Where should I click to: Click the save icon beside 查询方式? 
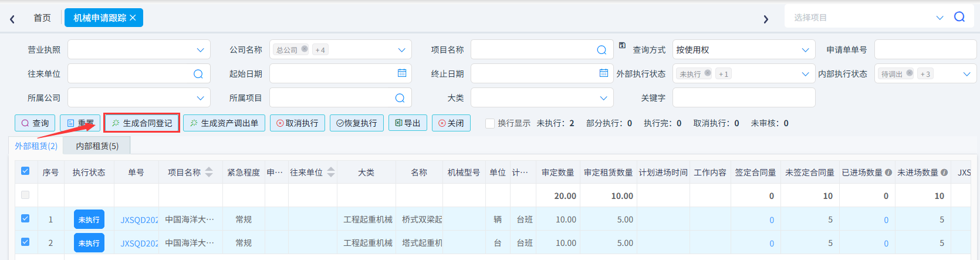coord(622,45)
